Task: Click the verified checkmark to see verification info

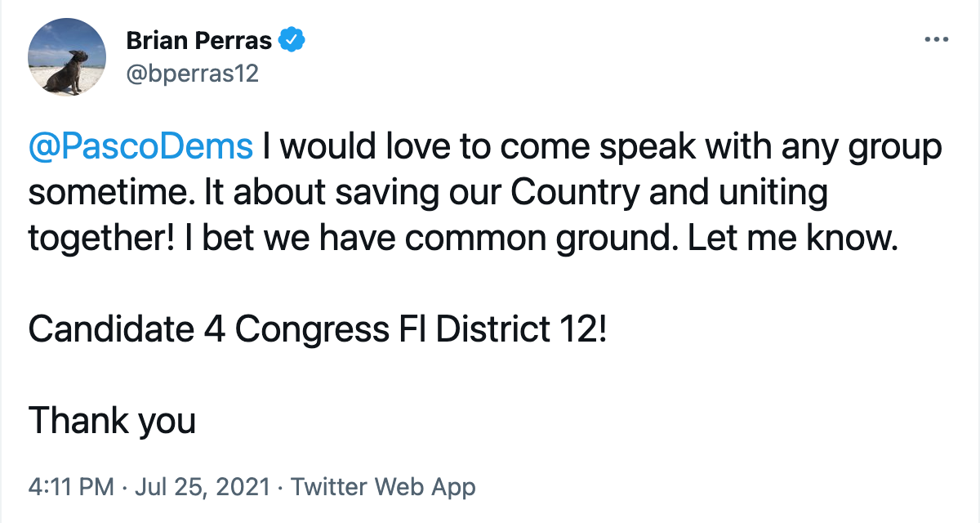Action: [x=292, y=38]
